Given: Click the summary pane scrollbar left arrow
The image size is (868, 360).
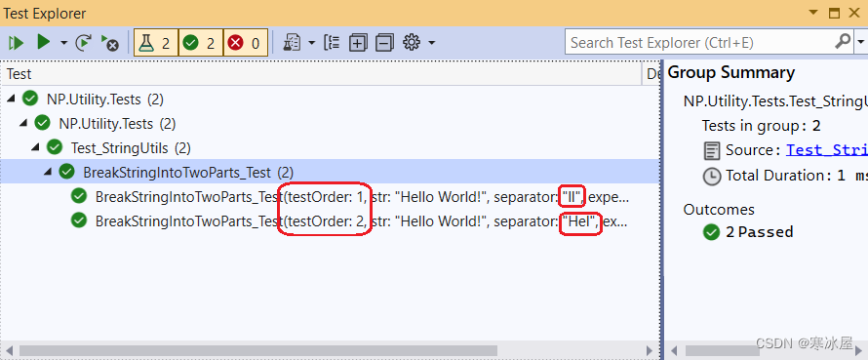Looking at the screenshot, I should tap(674, 350).
